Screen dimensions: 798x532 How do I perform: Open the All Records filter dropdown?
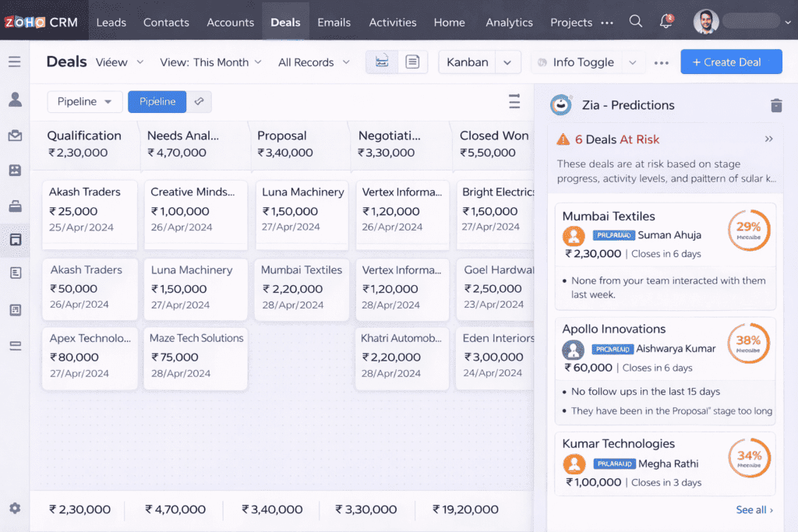(x=313, y=62)
